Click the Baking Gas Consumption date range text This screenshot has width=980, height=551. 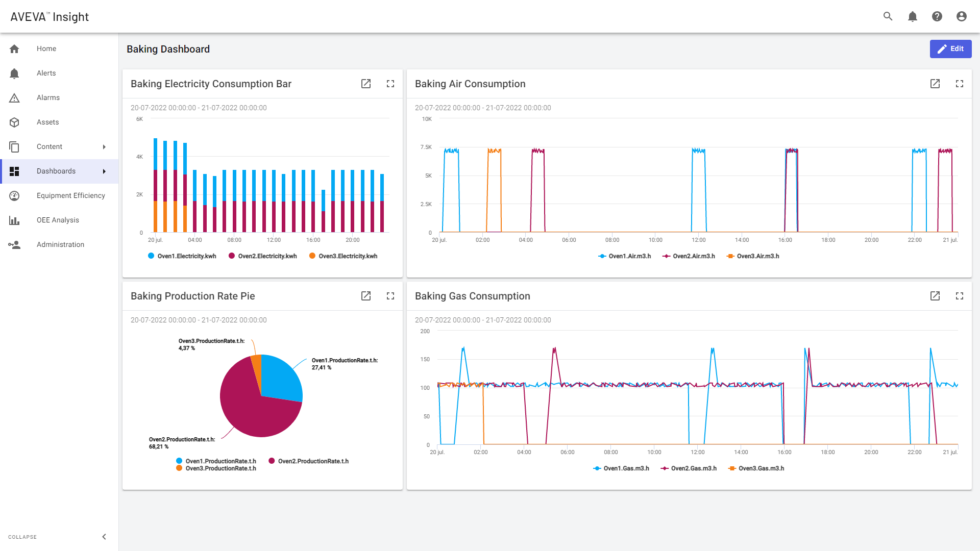pos(483,320)
